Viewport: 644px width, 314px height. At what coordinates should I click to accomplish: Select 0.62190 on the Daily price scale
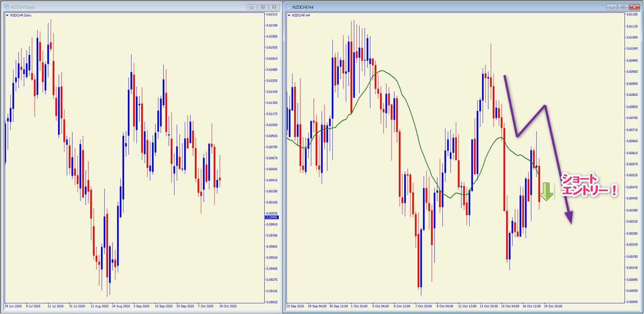(272, 25)
